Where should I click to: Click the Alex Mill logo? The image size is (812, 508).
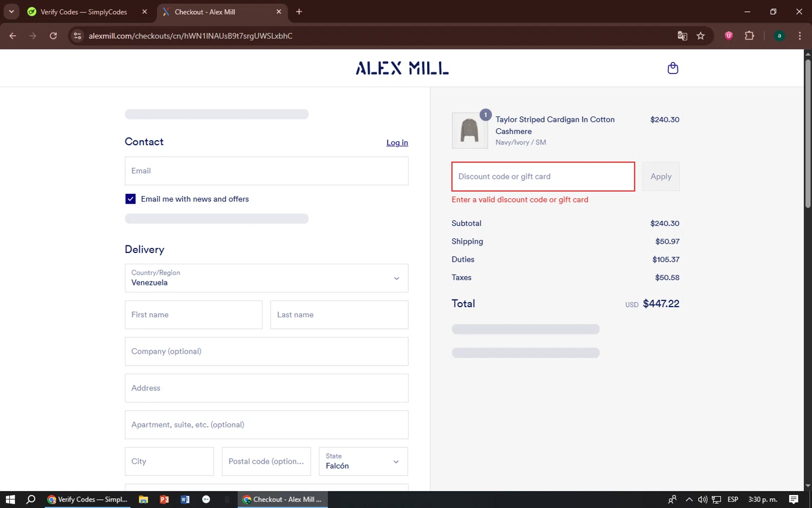click(402, 68)
